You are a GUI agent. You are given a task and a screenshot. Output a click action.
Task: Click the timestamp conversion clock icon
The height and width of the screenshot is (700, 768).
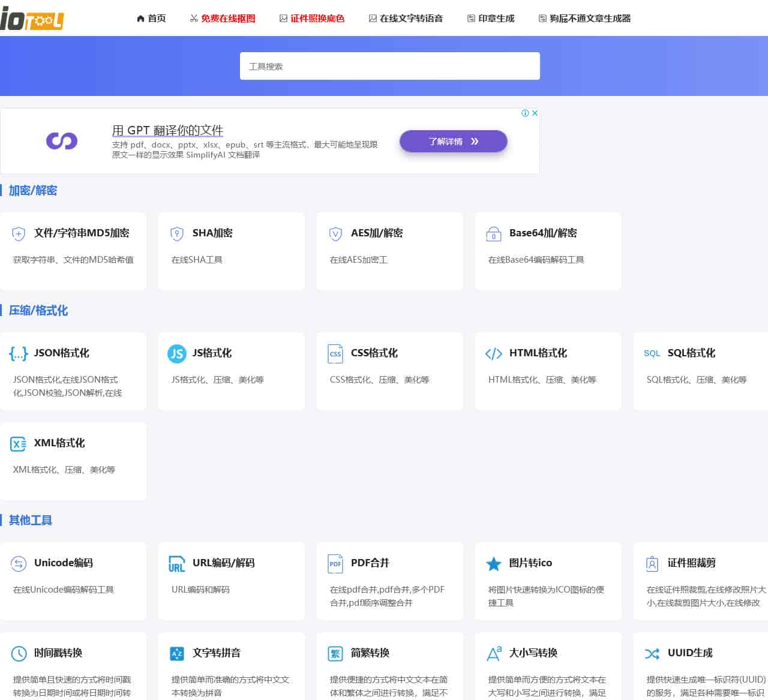pos(19,654)
